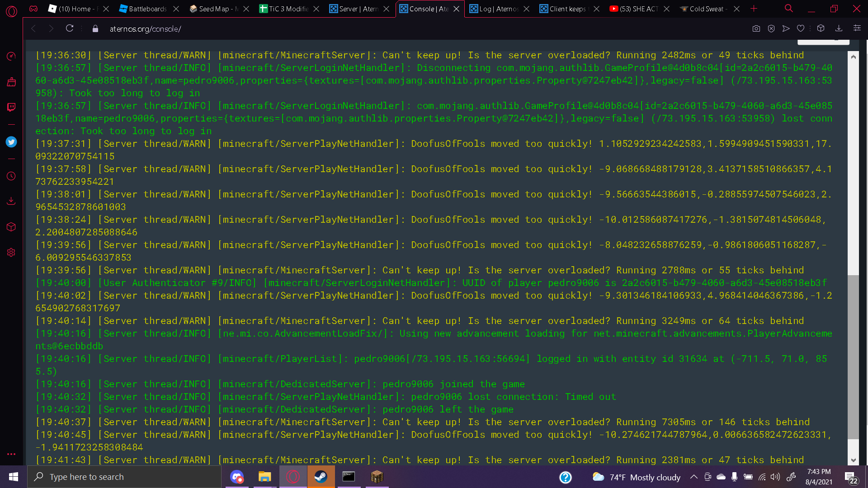Open browser downloads arrow in toolbar
868x488 pixels.
pyautogui.click(x=839, y=28)
